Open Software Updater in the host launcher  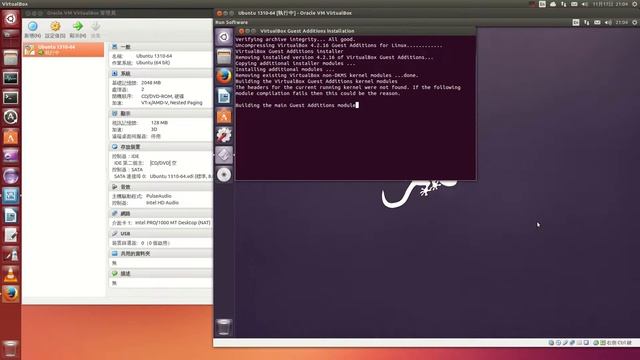10,117
